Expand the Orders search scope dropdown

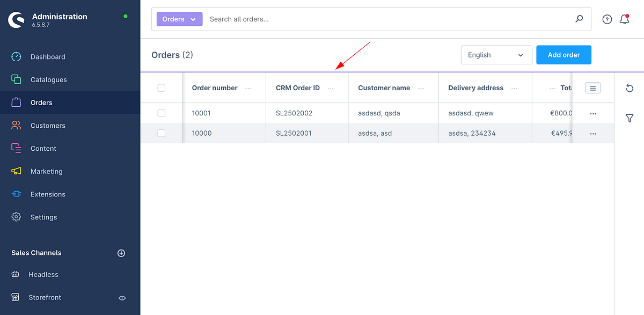point(179,19)
